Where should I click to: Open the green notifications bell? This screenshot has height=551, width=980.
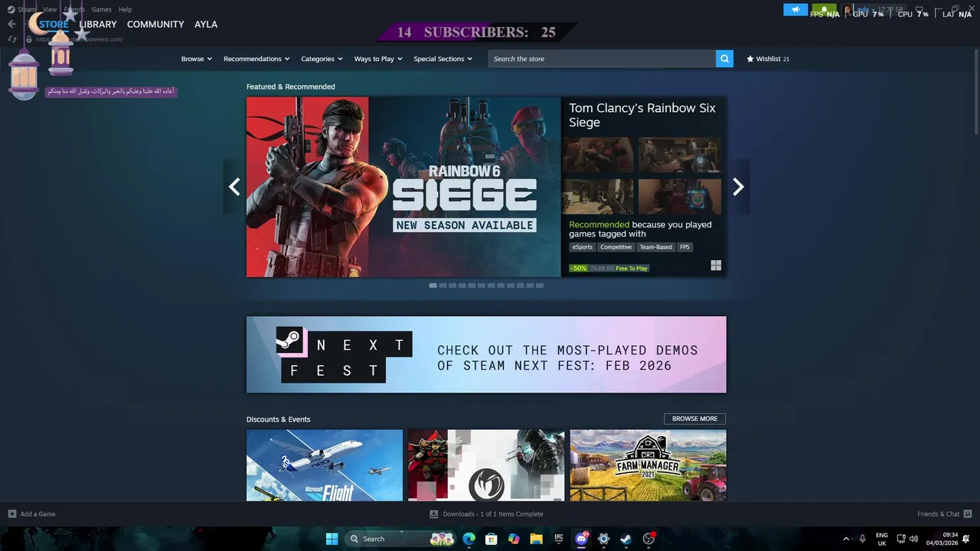(x=824, y=10)
